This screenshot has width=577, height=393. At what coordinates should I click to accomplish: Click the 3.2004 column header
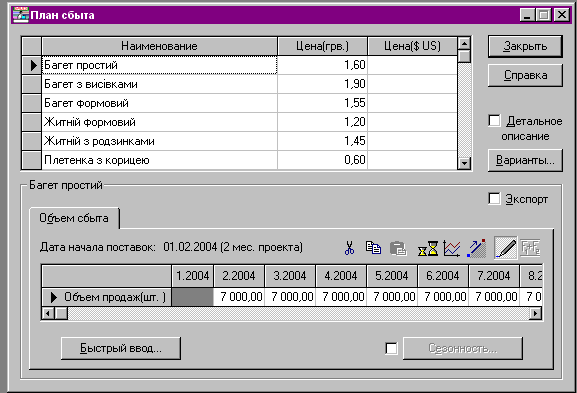290,276
